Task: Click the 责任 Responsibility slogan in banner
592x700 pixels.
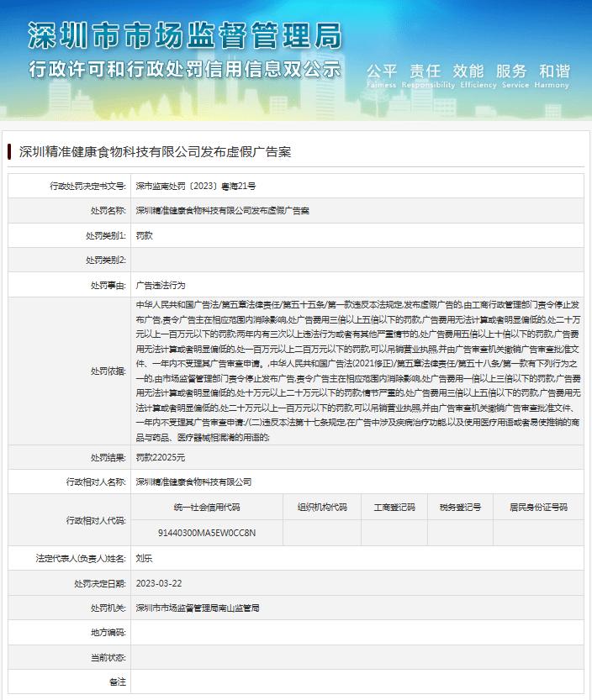Action: click(427, 76)
